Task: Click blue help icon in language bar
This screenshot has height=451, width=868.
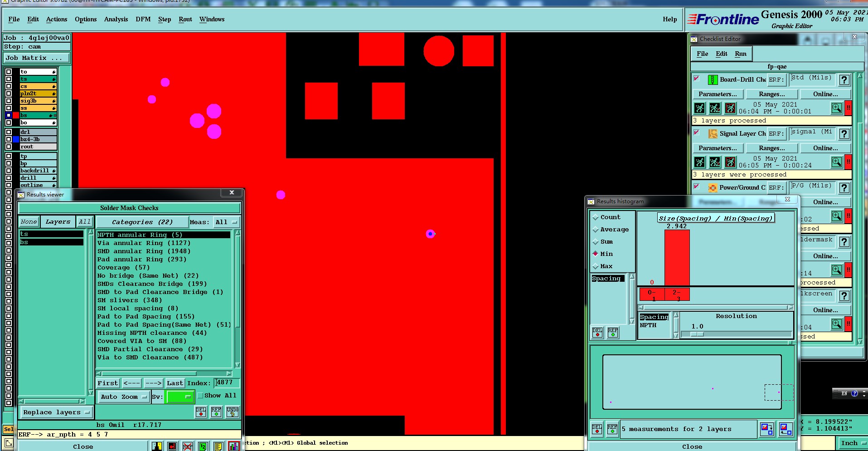Action: (x=854, y=393)
